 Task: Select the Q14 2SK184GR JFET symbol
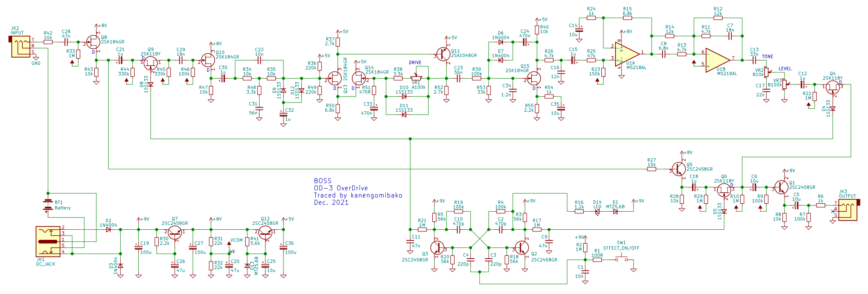(x=359, y=78)
